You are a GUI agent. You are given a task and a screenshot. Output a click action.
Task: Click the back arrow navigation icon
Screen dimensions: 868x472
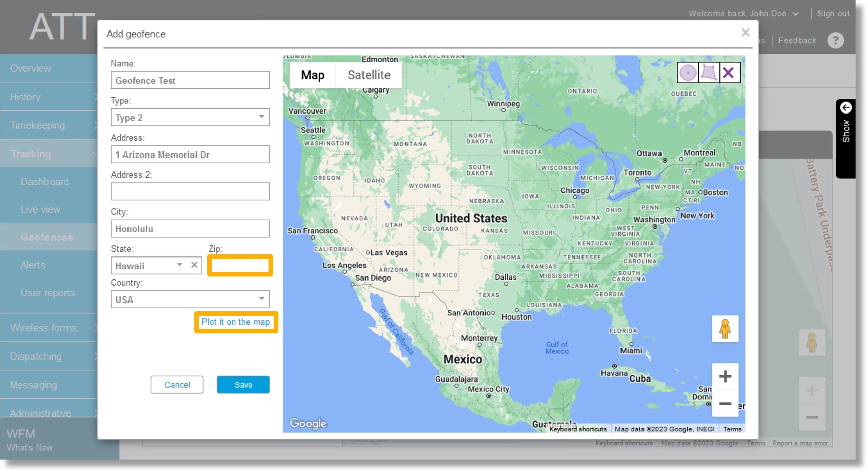tap(847, 107)
